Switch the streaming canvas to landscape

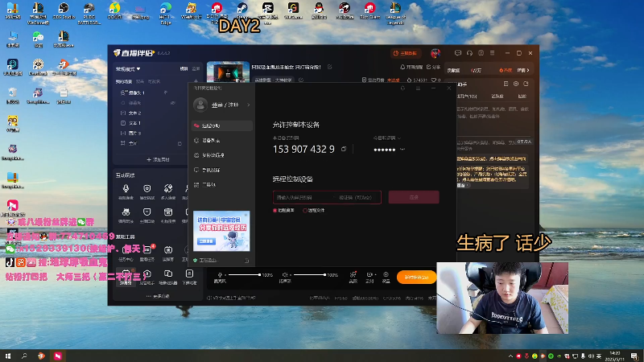[184, 69]
